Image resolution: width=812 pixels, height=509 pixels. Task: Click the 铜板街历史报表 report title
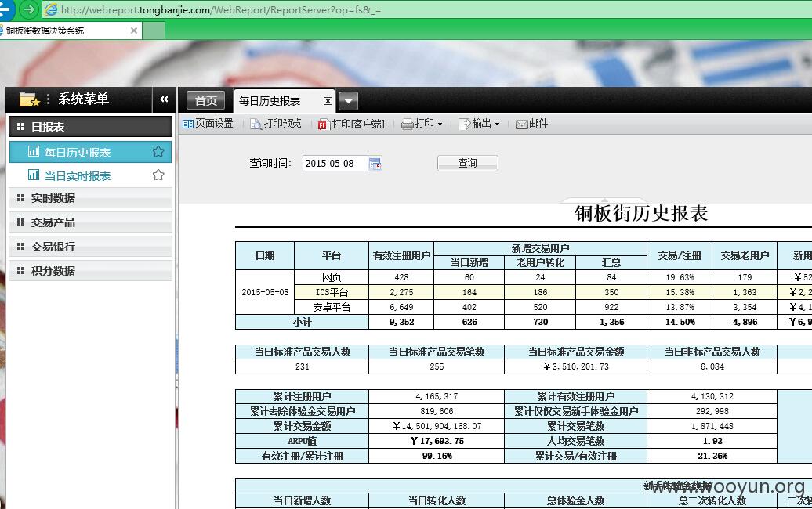tap(640, 213)
